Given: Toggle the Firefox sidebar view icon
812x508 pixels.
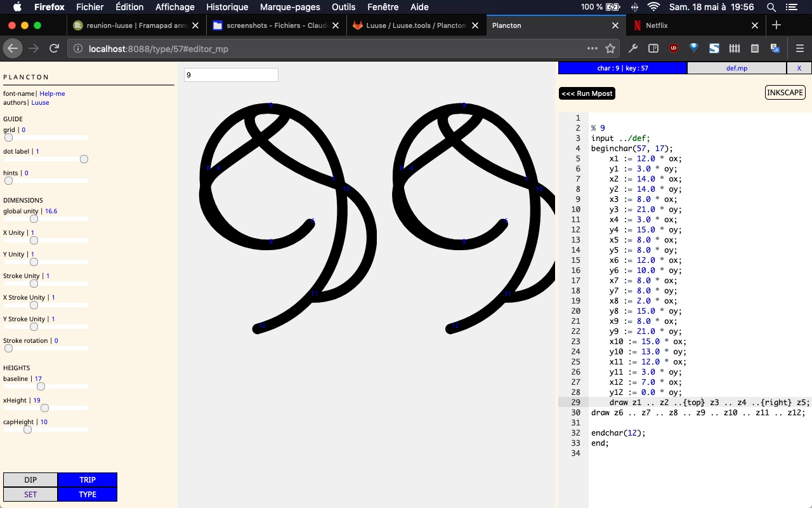Looking at the screenshot, I should (653, 48).
